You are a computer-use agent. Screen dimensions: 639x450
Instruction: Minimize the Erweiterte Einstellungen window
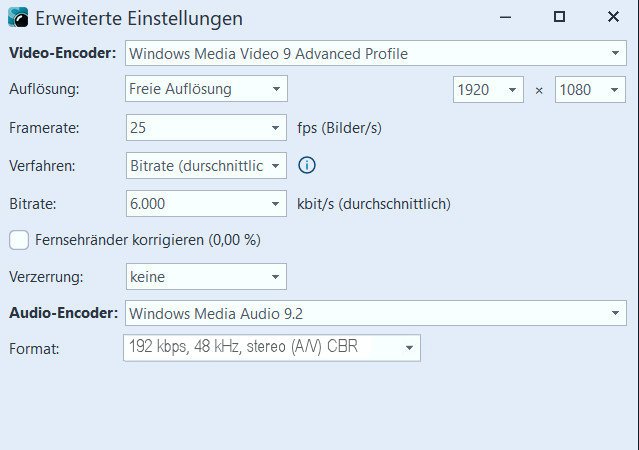pyautogui.click(x=505, y=17)
